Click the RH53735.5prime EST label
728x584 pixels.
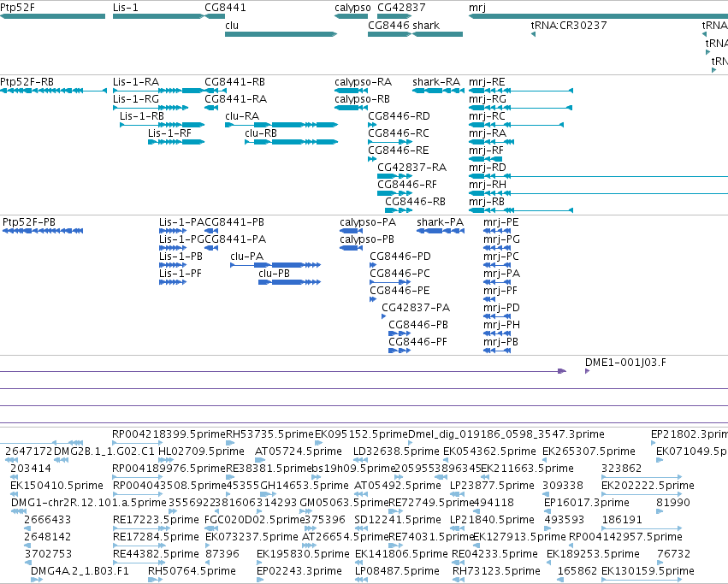point(269,434)
